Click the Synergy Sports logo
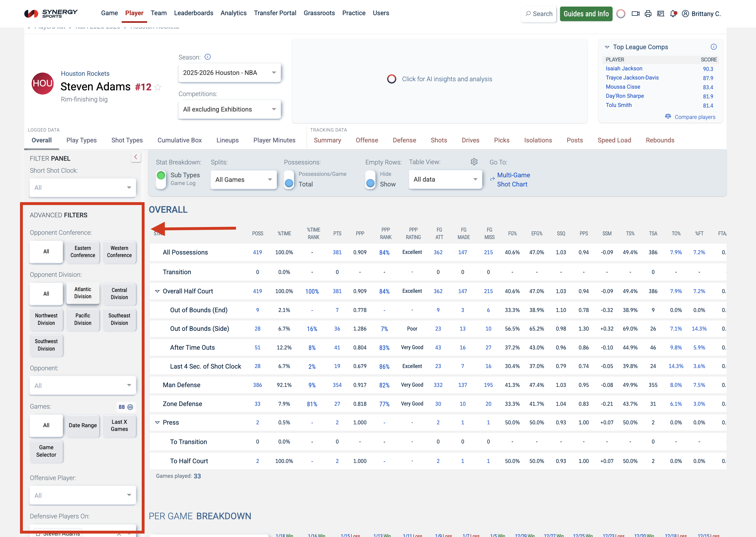The height and width of the screenshot is (537, 756). pos(51,13)
